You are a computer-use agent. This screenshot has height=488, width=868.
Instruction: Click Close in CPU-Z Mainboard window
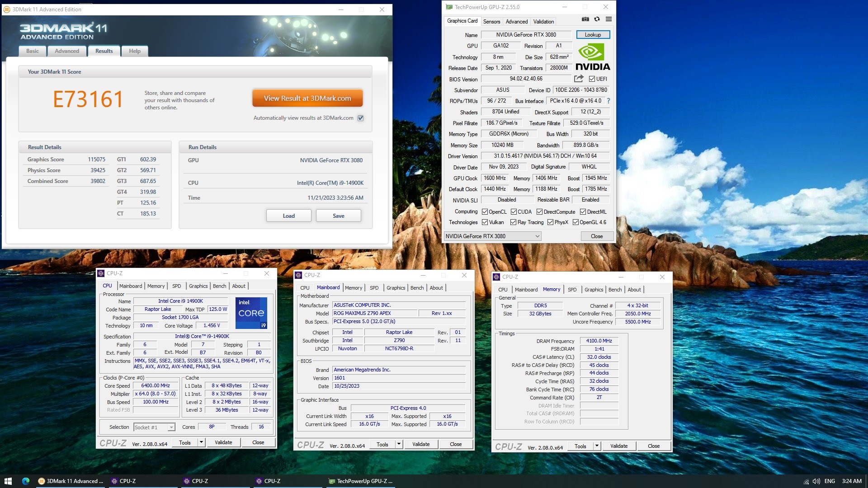pyautogui.click(x=456, y=444)
